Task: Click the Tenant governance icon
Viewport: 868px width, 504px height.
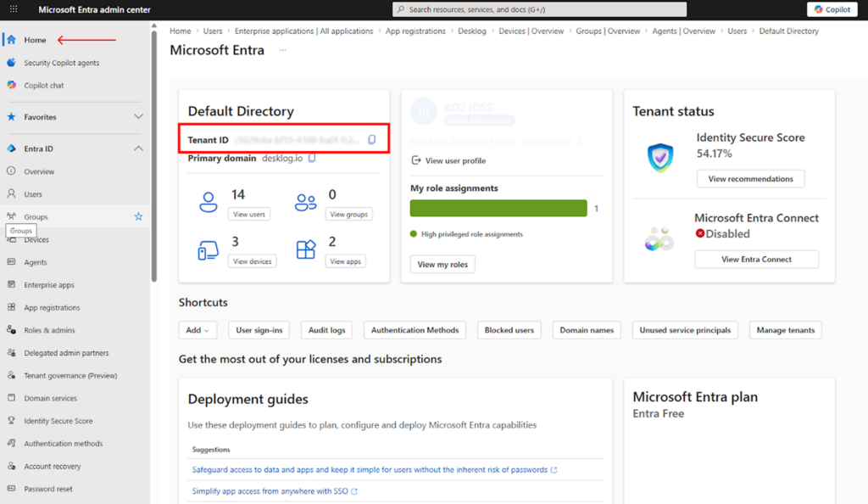Action: click(11, 376)
